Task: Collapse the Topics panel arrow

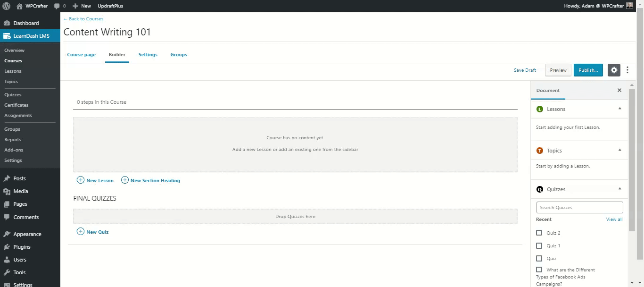Action: (619, 150)
